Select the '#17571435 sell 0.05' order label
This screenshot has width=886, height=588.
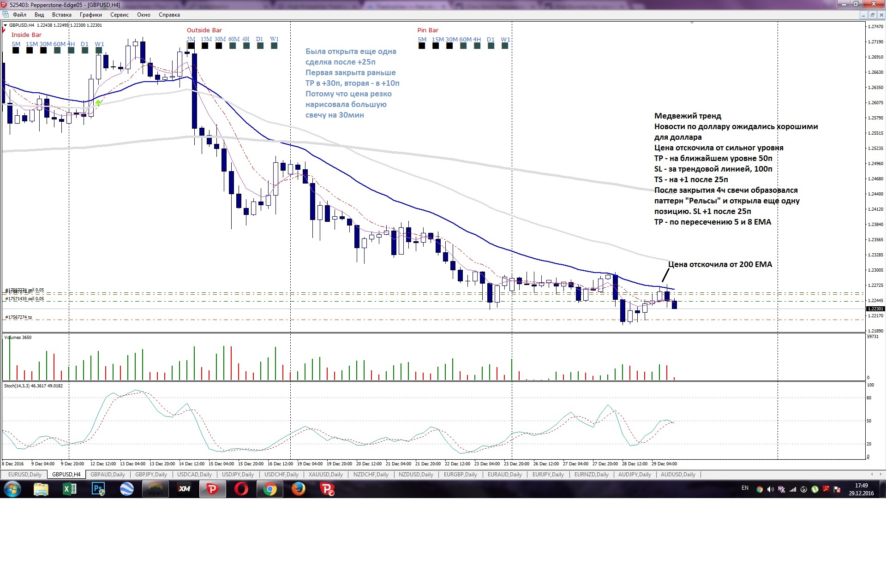(x=24, y=299)
